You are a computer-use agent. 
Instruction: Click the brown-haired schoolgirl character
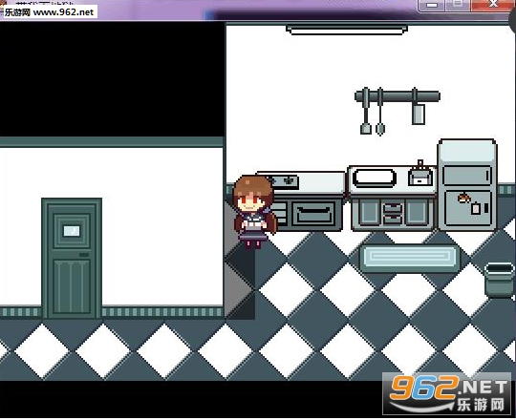tap(254, 212)
